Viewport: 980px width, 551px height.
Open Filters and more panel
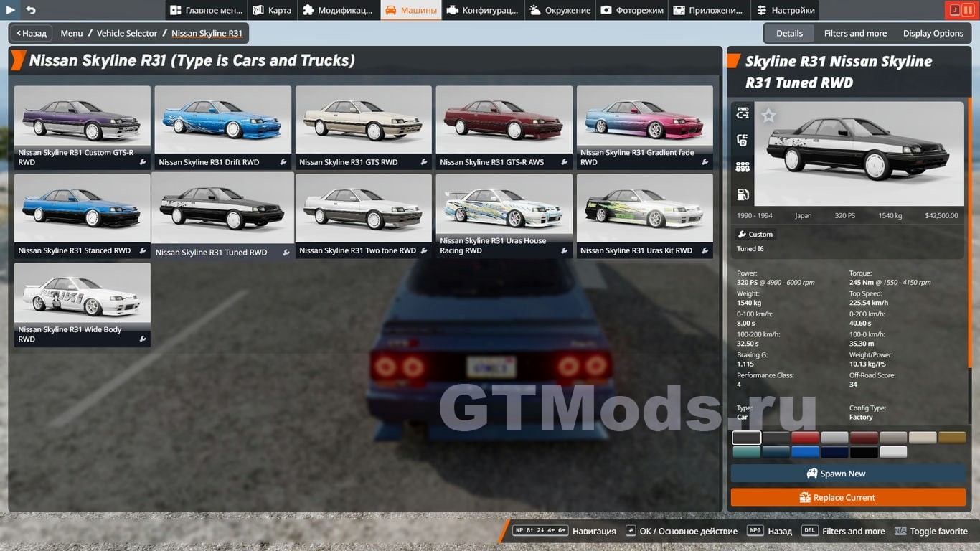coord(855,33)
